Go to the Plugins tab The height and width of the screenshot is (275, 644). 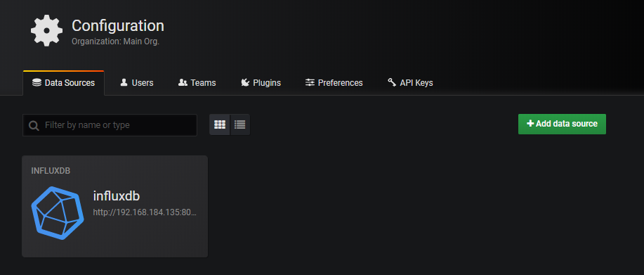click(x=261, y=83)
